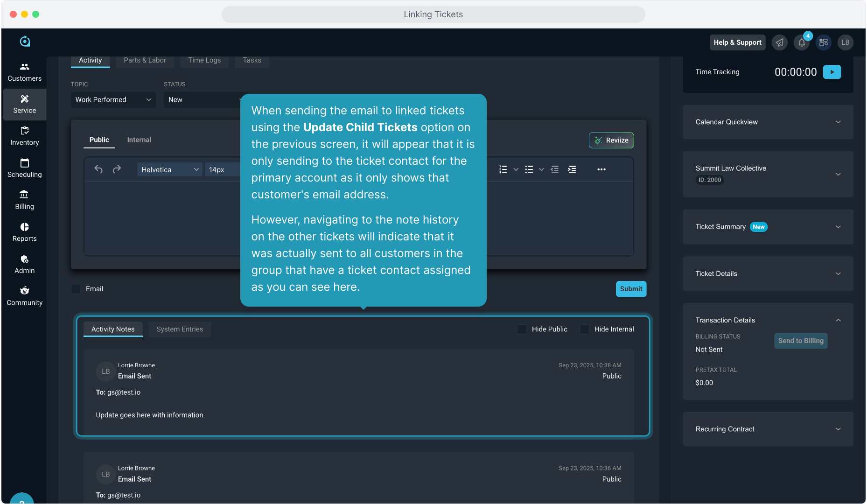Go to Reports in the sidebar
Screen dimensions: 867x504
click(25, 232)
